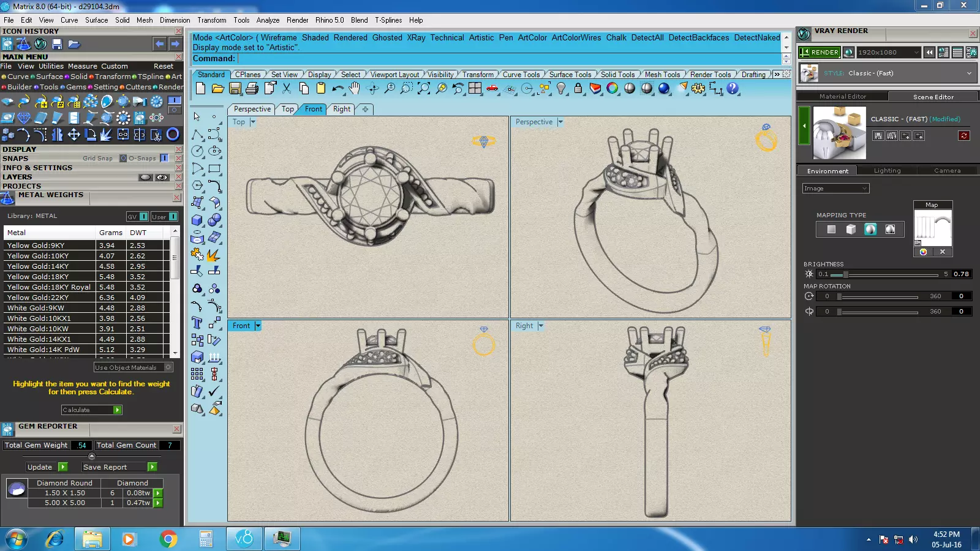The height and width of the screenshot is (551, 980).
Task: Open the Front viewport title dropdown arrow
Action: pyautogui.click(x=258, y=326)
